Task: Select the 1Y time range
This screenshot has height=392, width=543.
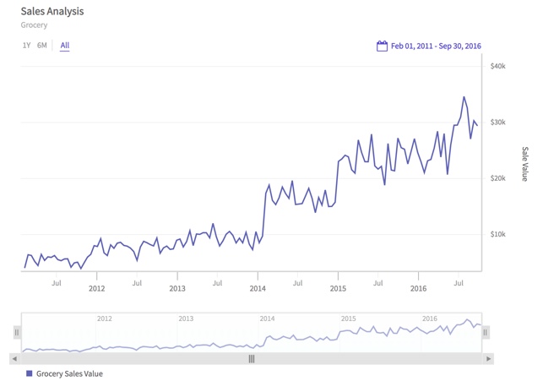Action: (26, 46)
